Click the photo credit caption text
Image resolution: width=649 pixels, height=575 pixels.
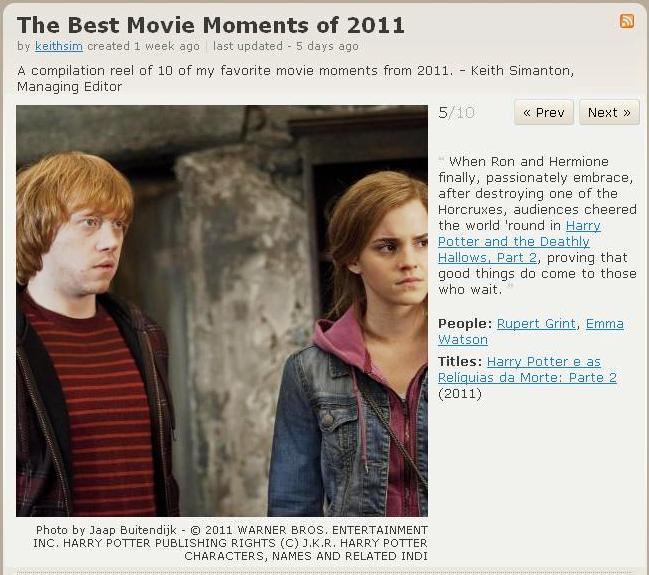point(231,543)
